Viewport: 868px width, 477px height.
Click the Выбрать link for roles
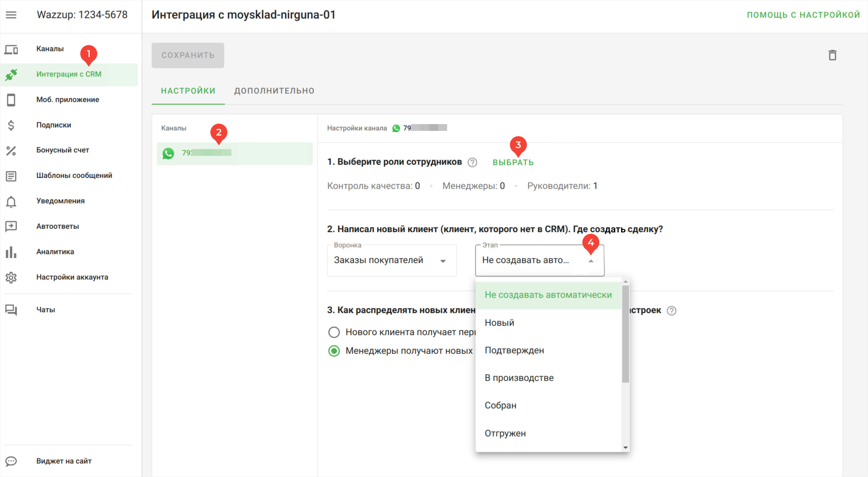(513, 163)
